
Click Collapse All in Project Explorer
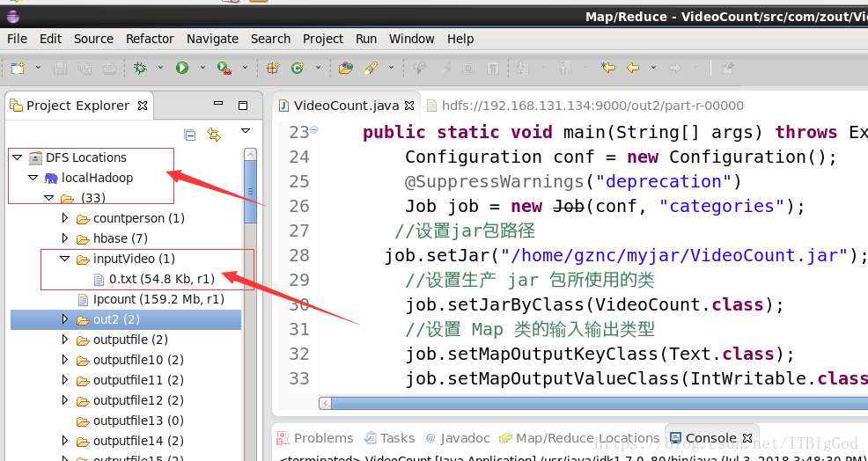(189, 135)
